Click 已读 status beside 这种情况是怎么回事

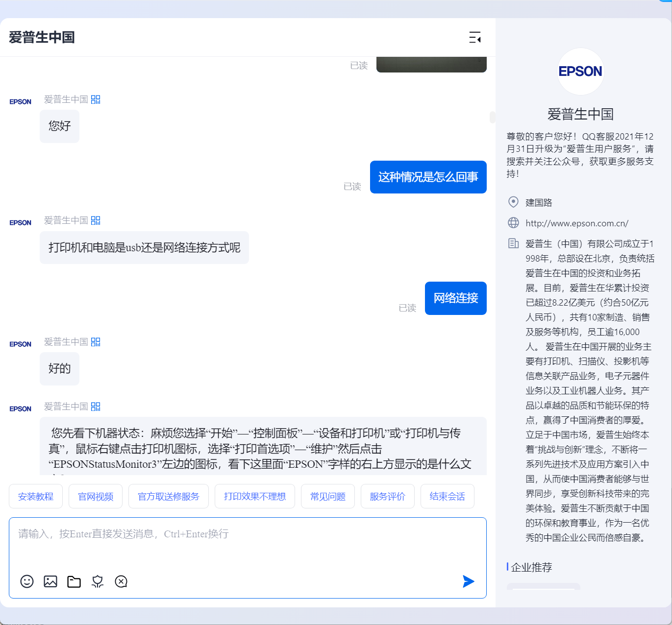pos(352,186)
